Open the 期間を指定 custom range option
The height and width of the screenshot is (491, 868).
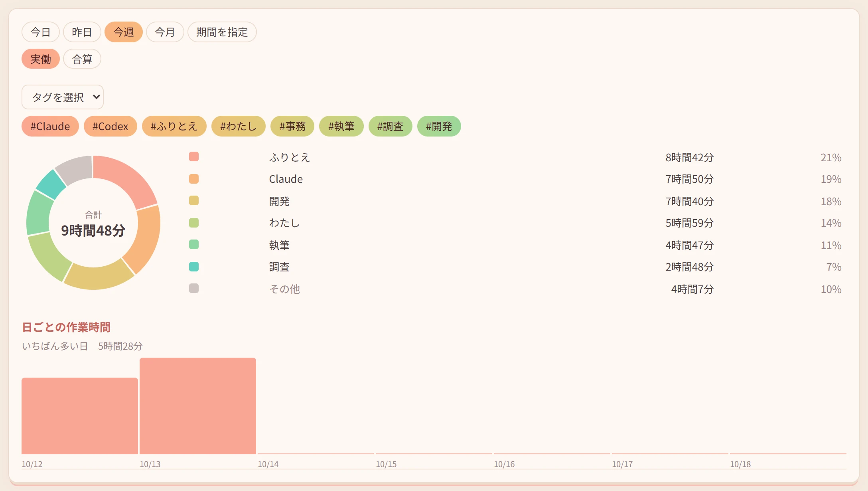(x=222, y=32)
